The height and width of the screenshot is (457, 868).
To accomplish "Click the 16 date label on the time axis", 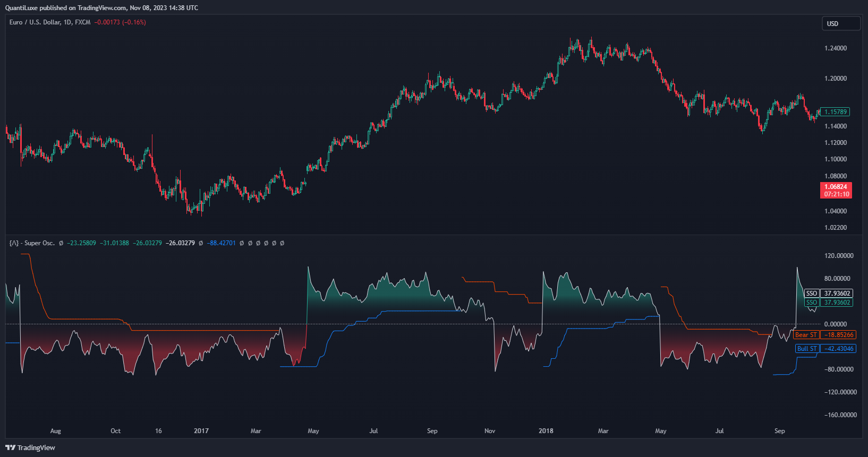I will pos(158,431).
